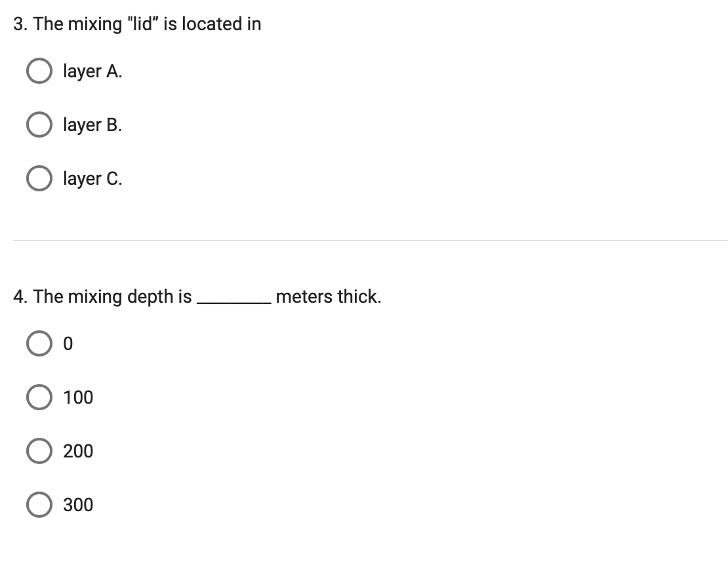
Task: Choose 100 for the mixing depth question
Action: [x=39, y=397]
